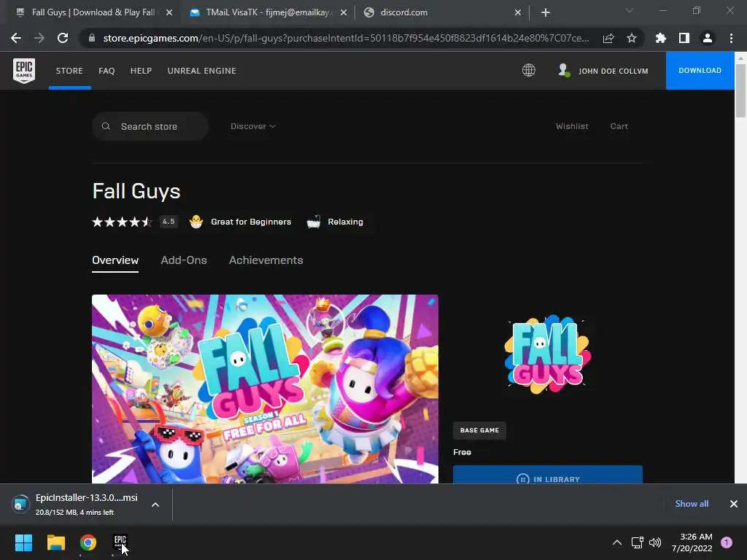The width and height of the screenshot is (747, 560).
Task: Open the STORE menu item
Action: (69, 71)
